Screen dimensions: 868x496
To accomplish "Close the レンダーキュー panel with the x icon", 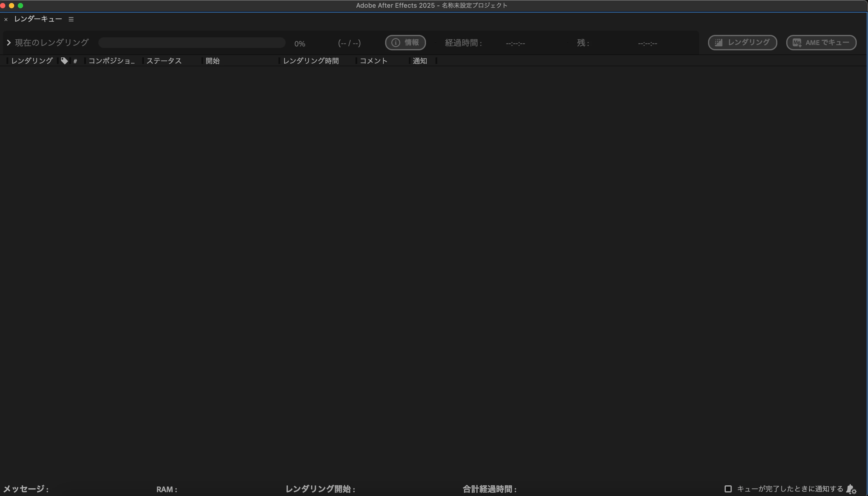I will (6, 20).
